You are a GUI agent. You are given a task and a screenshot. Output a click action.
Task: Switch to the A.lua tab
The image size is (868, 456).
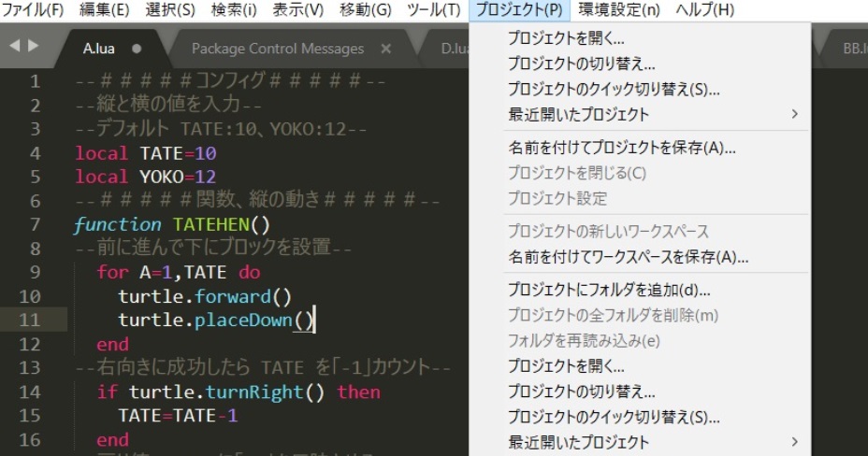[98, 49]
